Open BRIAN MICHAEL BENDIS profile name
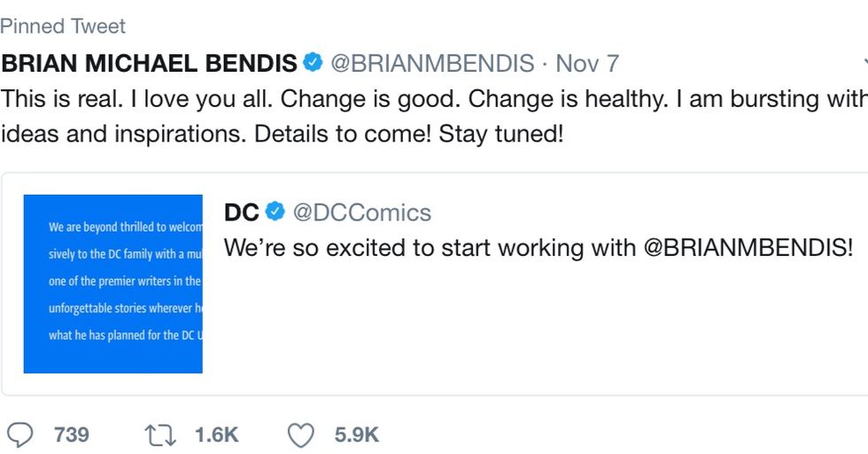Image resolution: width=868 pixels, height=454 pixels. [149, 64]
